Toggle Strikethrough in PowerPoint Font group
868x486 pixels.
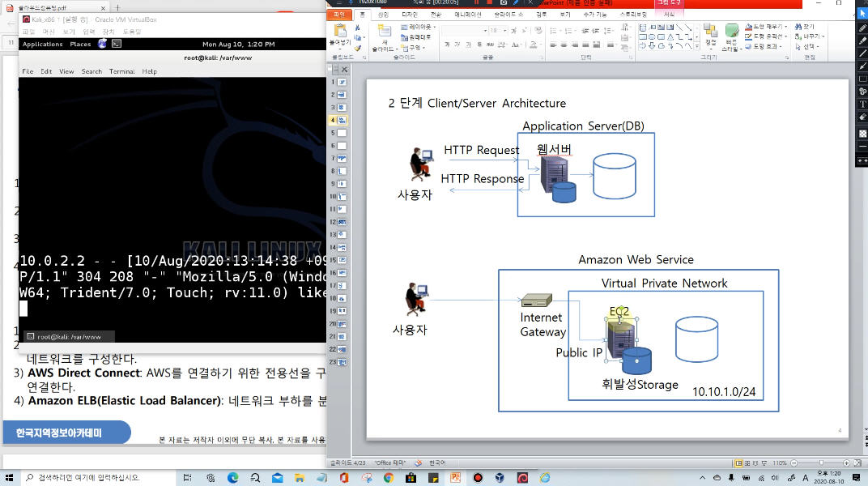490,45
